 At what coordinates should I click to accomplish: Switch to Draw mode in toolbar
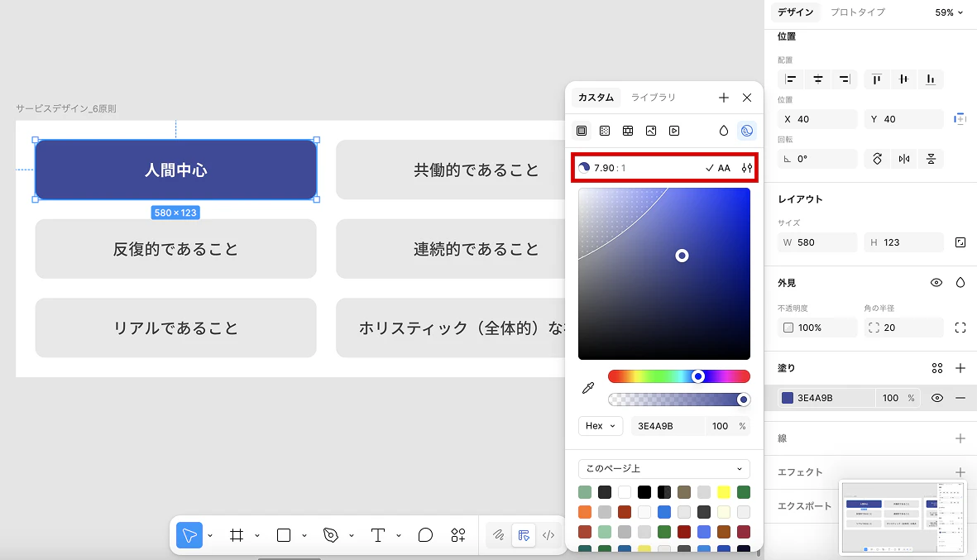click(499, 535)
